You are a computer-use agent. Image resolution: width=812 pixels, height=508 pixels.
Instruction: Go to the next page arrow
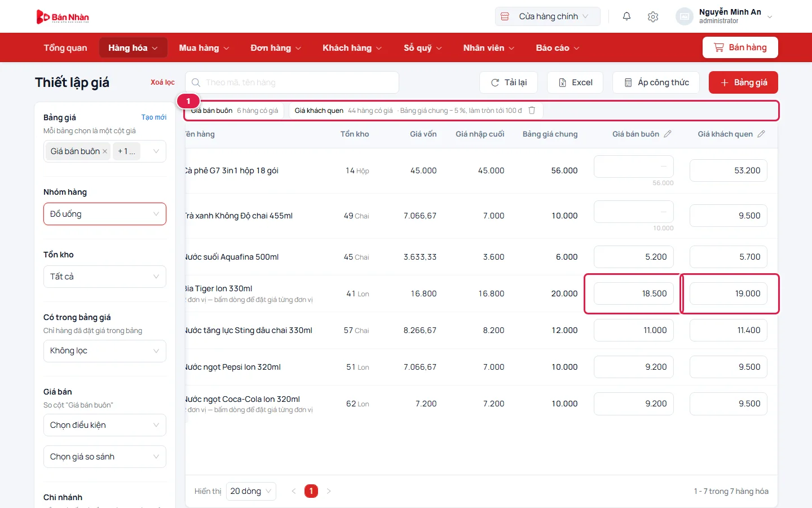(x=329, y=491)
